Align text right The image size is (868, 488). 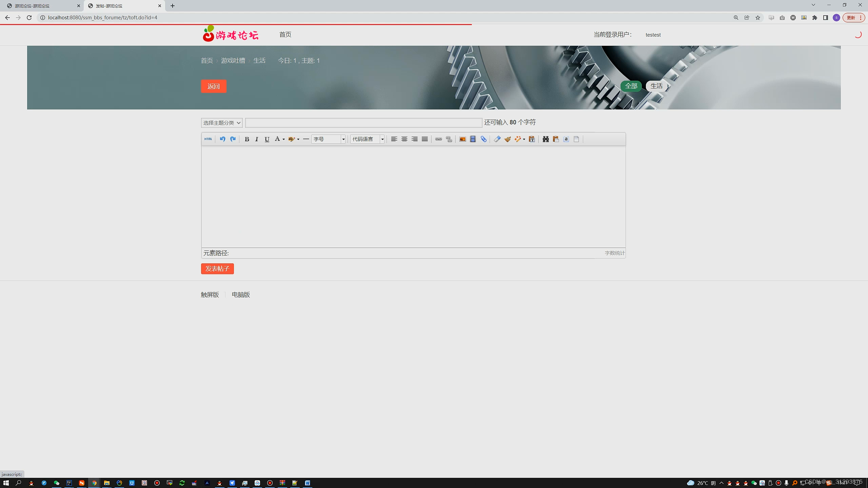414,139
